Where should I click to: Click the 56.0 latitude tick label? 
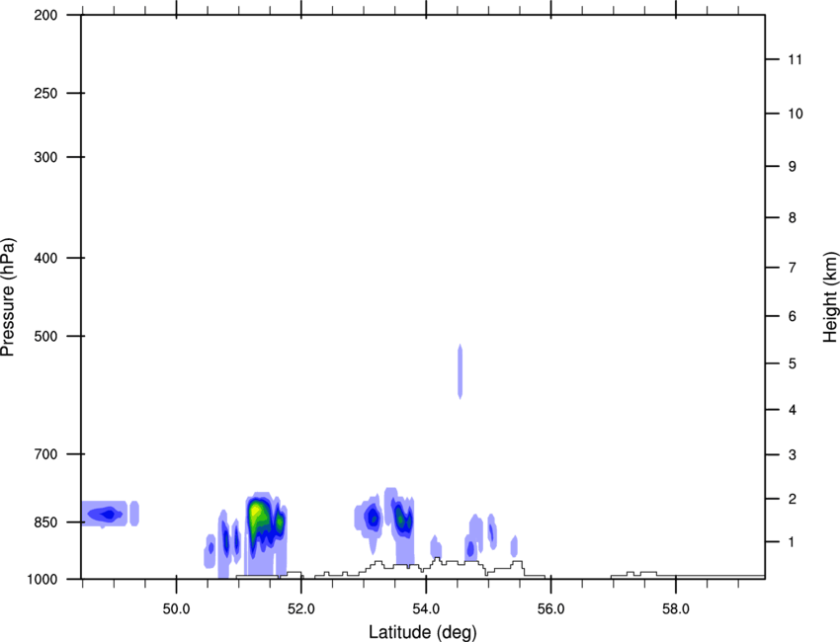pos(550,609)
